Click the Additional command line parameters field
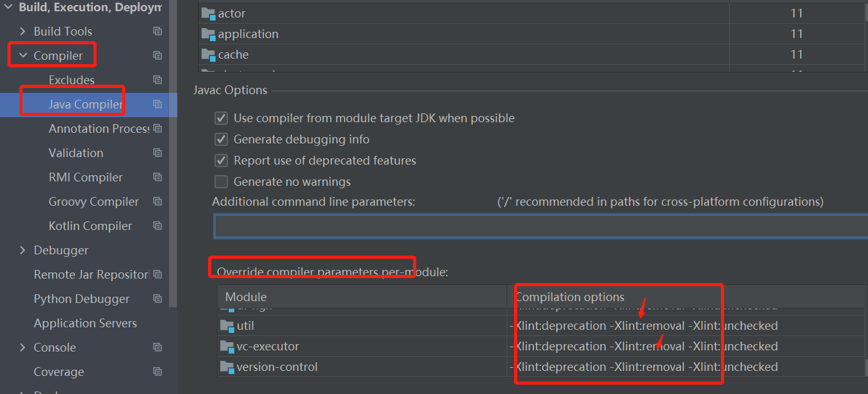 click(x=536, y=226)
